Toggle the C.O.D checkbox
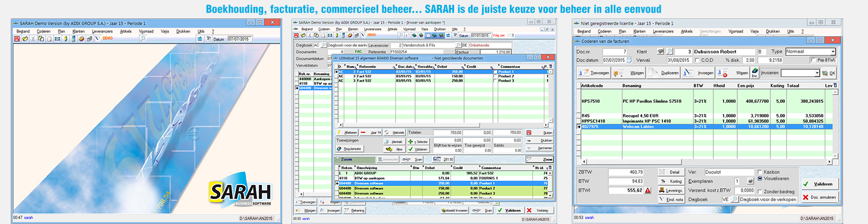The height and width of the screenshot is (224, 868). pyautogui.click(x=697, y=60)
